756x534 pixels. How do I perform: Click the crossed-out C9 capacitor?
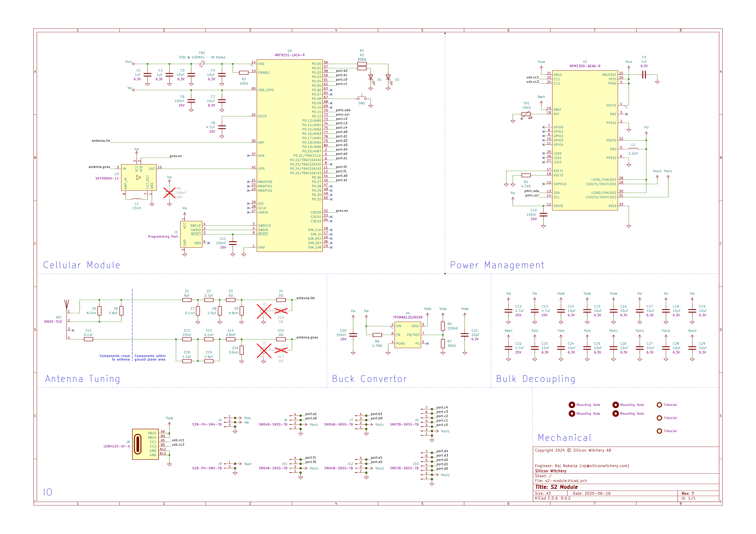(169, 193)
